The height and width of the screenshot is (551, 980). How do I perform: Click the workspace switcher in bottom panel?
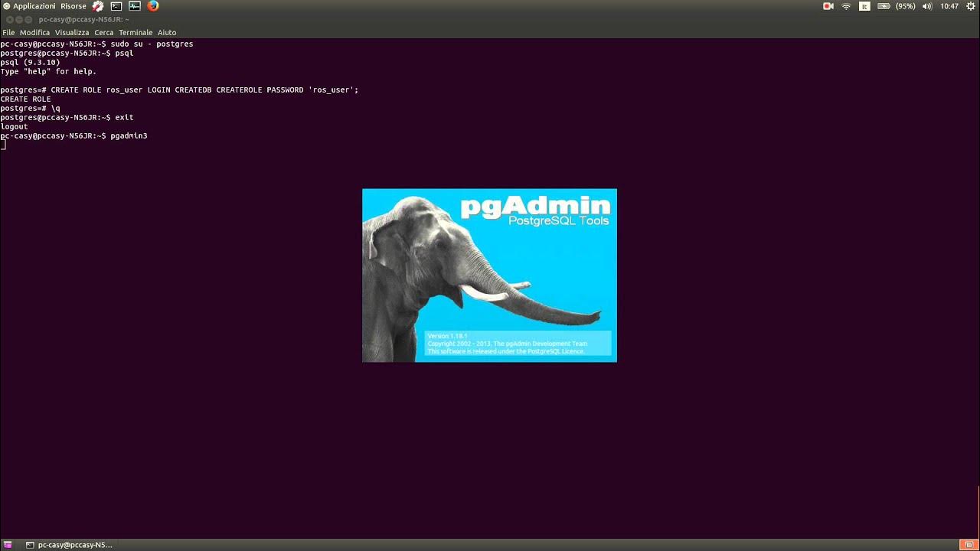969,545
